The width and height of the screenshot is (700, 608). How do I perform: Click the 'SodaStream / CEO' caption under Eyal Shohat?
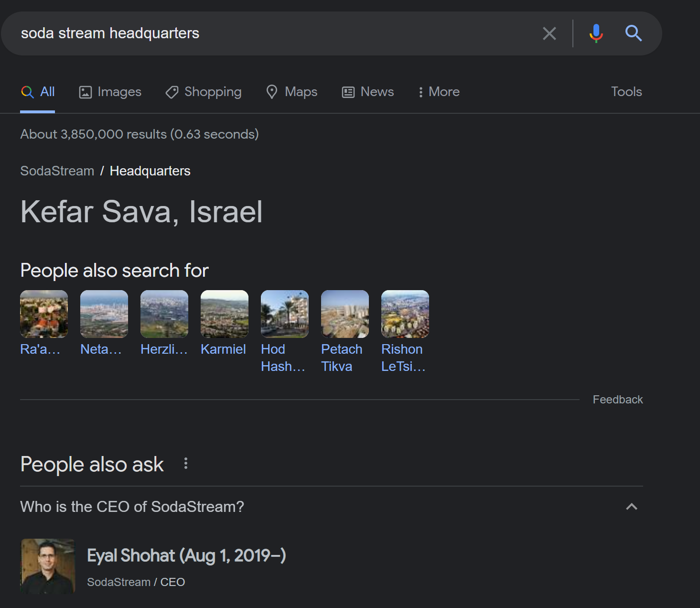[136, 582]
